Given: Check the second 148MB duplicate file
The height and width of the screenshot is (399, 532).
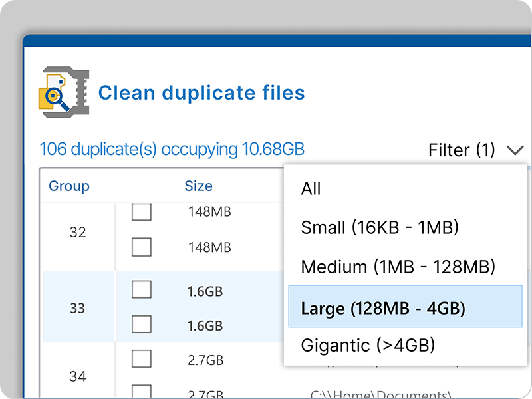Looking at the screenshot, I should pyautogui.click(x=141, y=247).
